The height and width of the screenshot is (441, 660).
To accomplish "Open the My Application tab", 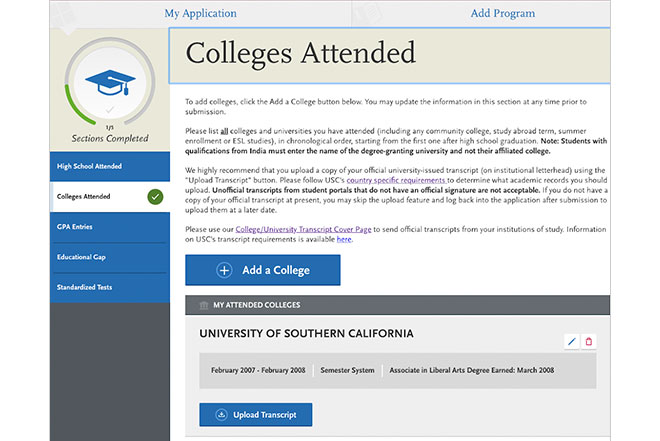I will click(x=200, y=14).
